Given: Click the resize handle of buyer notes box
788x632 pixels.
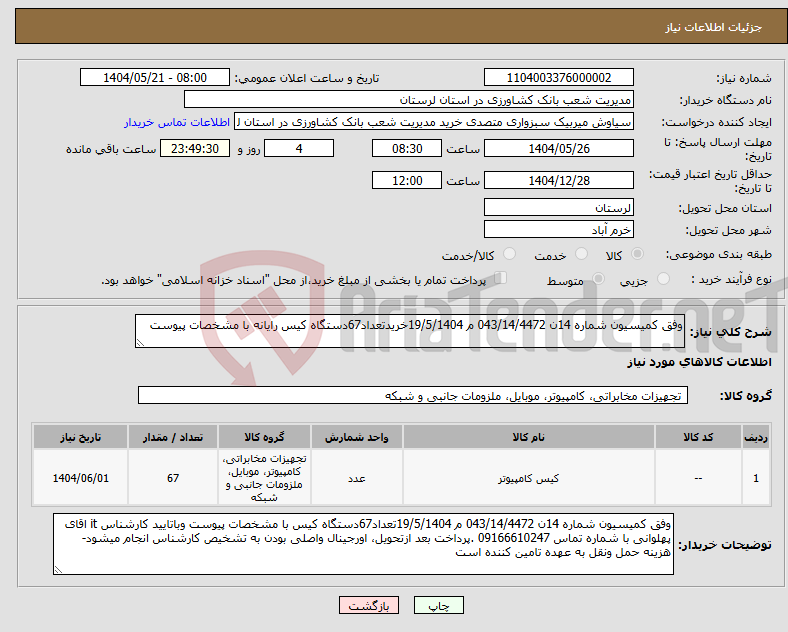Looking at the screenshot, I should pos(58,570).
